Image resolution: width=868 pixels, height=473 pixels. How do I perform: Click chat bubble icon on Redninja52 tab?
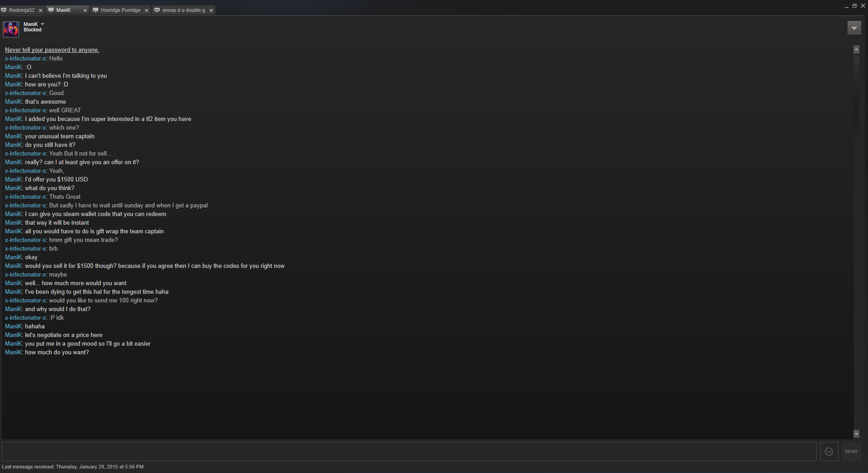[x=4, y=10]
